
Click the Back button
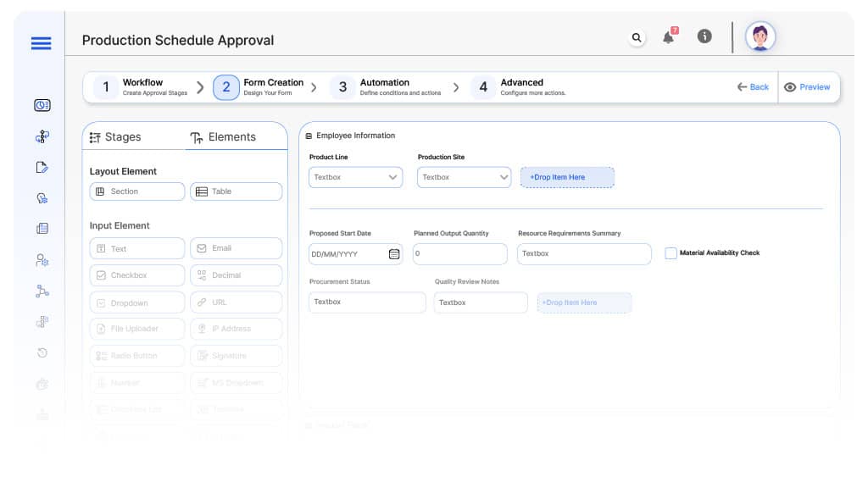(753, 87)
